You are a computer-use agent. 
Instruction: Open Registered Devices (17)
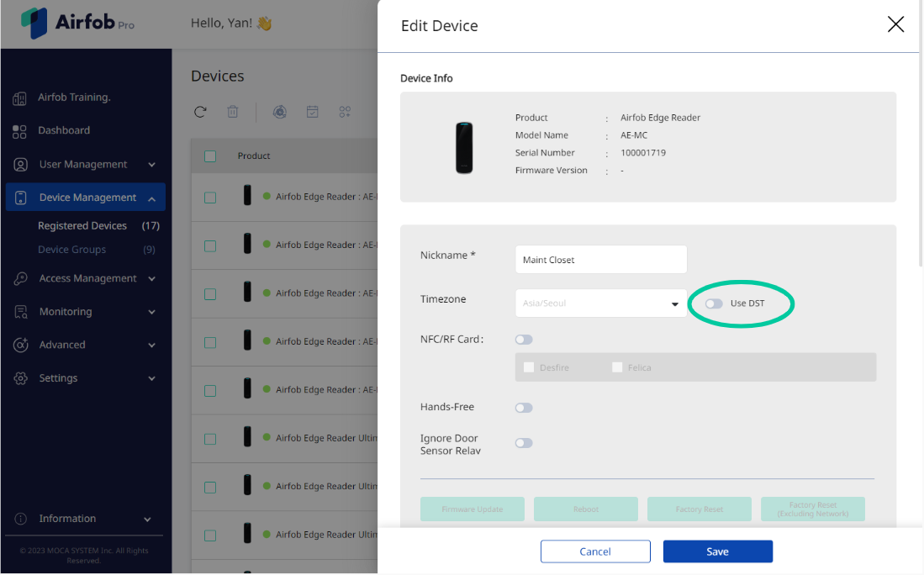[x=98, y=225]
